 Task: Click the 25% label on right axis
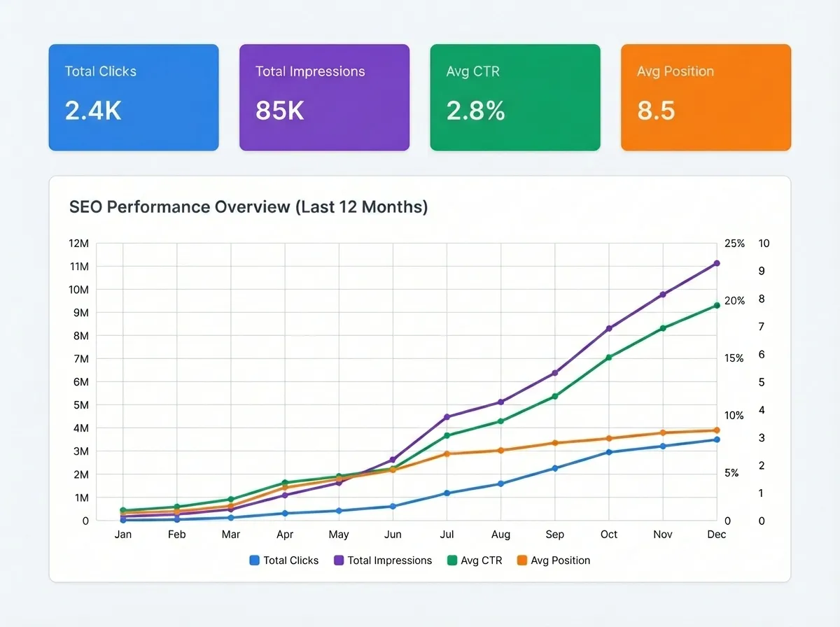pyautogui.click(x=734, y=244)
